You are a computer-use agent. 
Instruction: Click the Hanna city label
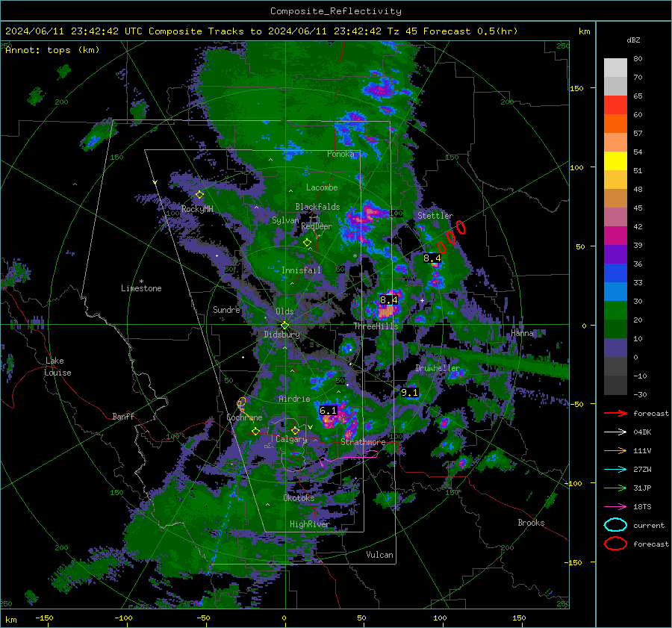[522, 333]
